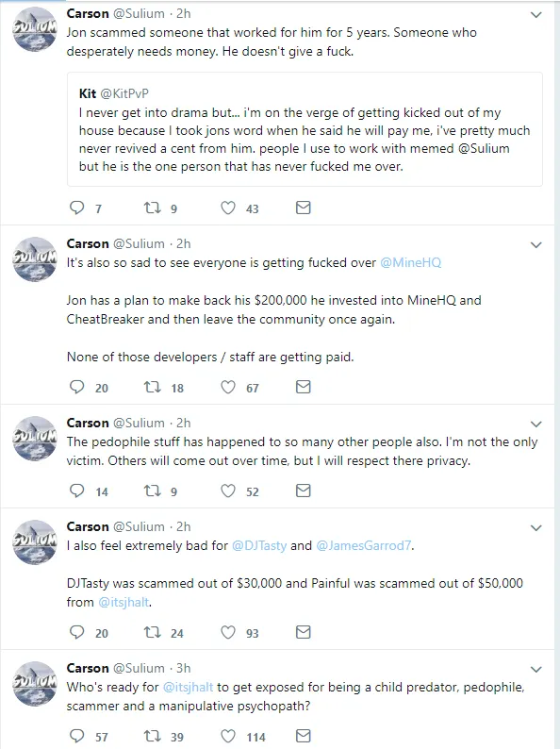Retweet the DJTasty tweet with 24 retweets

(x=153, y=632)
